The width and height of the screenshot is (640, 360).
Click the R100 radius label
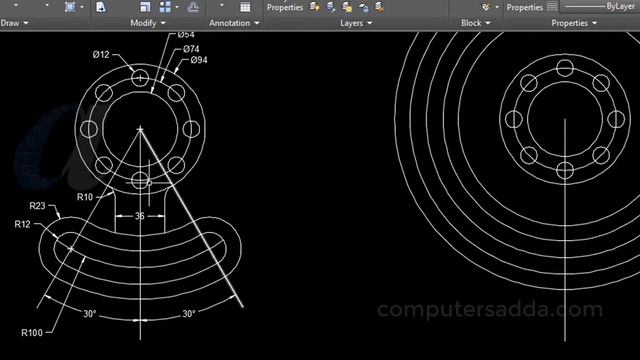point(32,333)
